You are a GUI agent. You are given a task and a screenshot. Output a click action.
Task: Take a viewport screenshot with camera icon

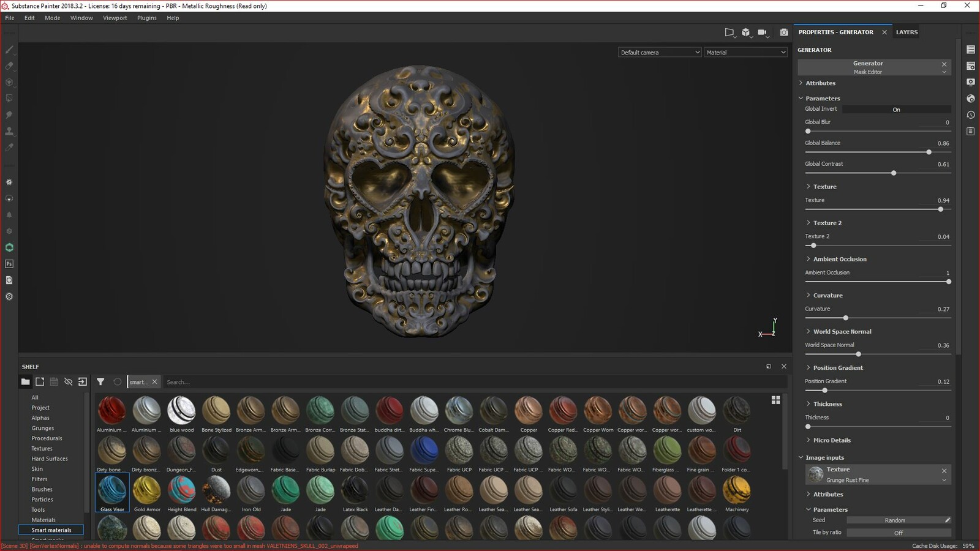click(x=783, y=32)
